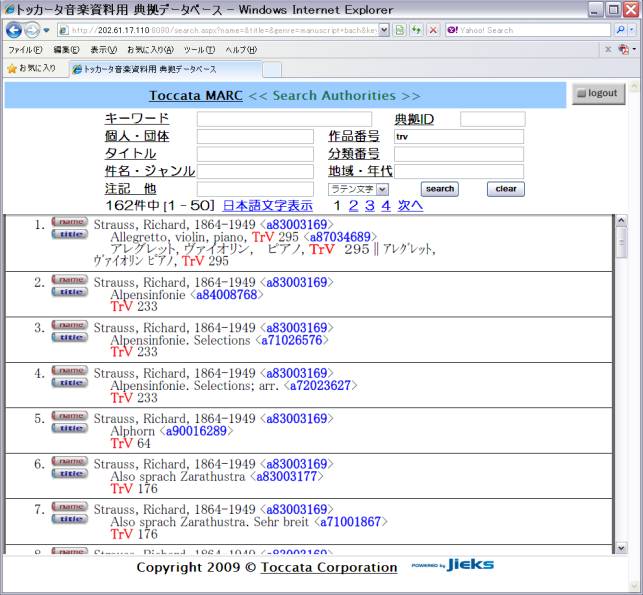
Task: Click the name badge on result 1
Action: pyautogui.click(x=70, y=222)
